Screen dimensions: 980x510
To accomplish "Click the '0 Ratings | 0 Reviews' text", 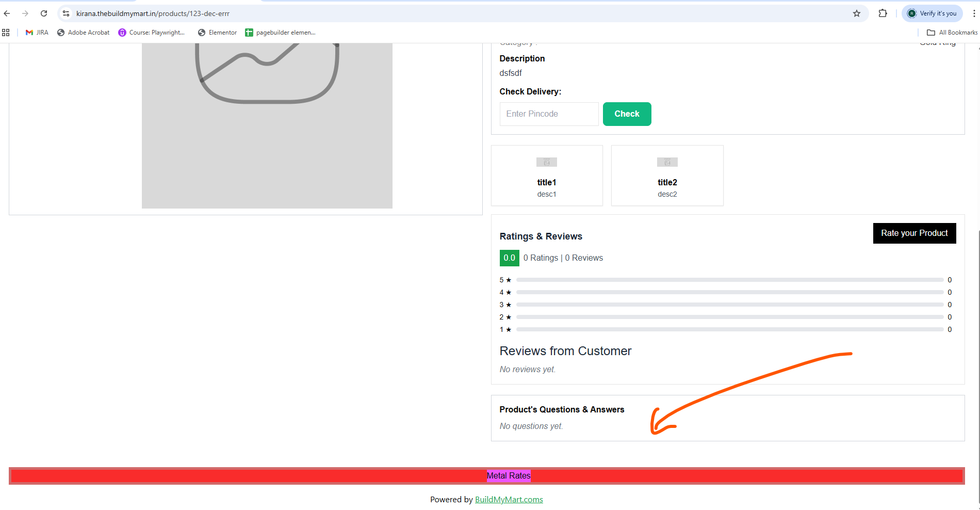I will click(563, 258).
